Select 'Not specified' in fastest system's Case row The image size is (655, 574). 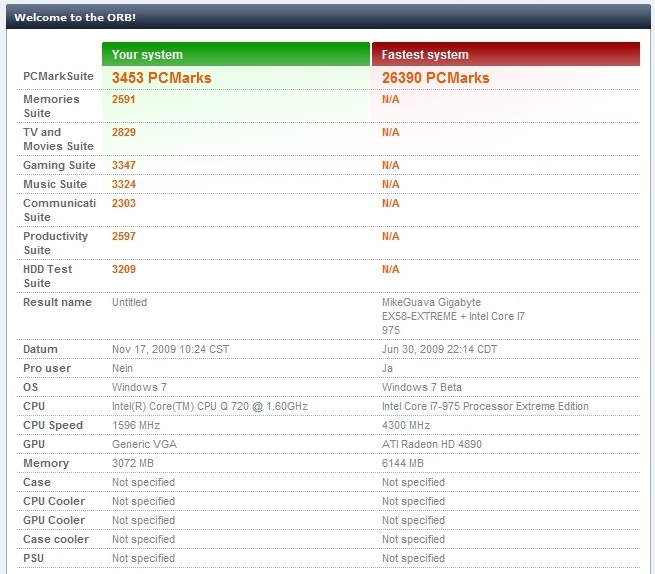point(413,483)
